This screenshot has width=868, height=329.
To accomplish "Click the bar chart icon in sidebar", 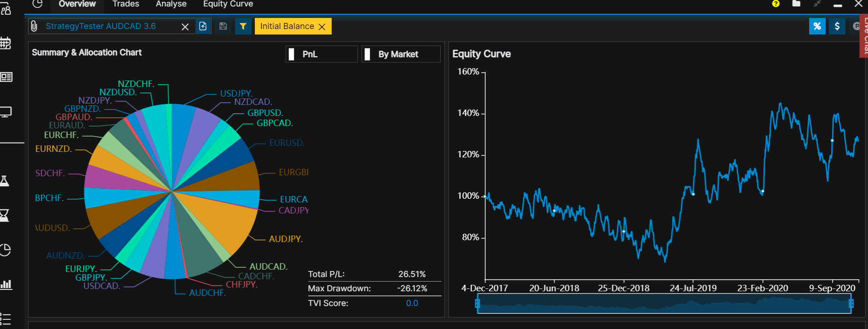I will (x=6, y=284).
